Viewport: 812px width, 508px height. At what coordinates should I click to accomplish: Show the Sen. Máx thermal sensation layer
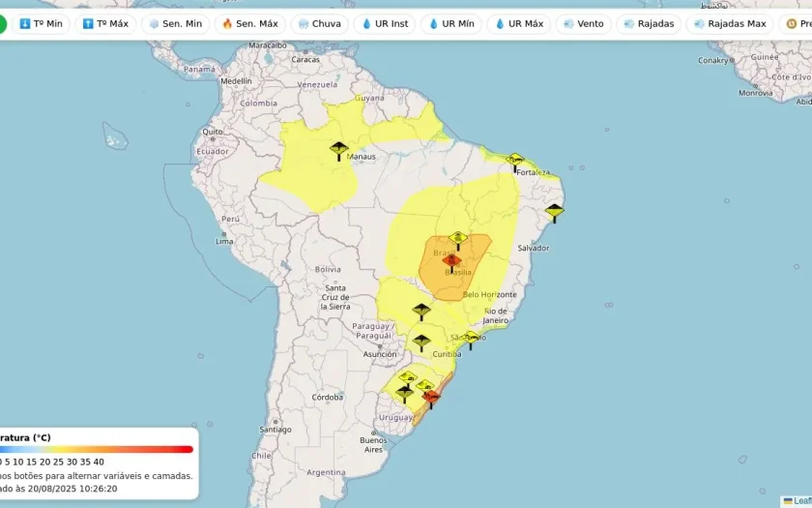[x=250, y=24]
